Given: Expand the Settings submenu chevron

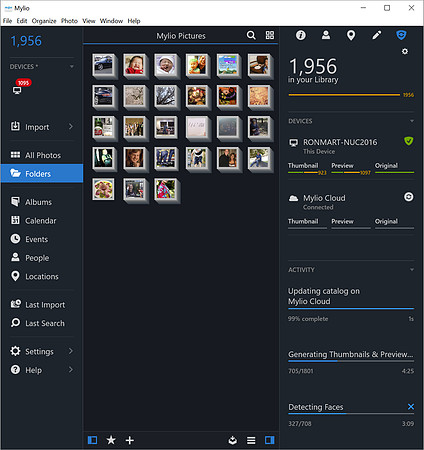Looking at the screenshot, I should pos(71,351).
